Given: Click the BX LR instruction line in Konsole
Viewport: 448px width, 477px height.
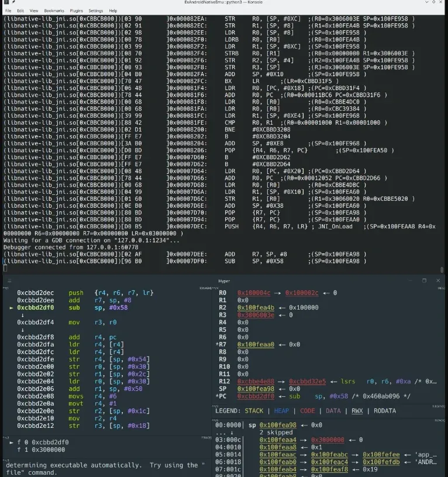Looking at the screenshot, I should point(171,81).
